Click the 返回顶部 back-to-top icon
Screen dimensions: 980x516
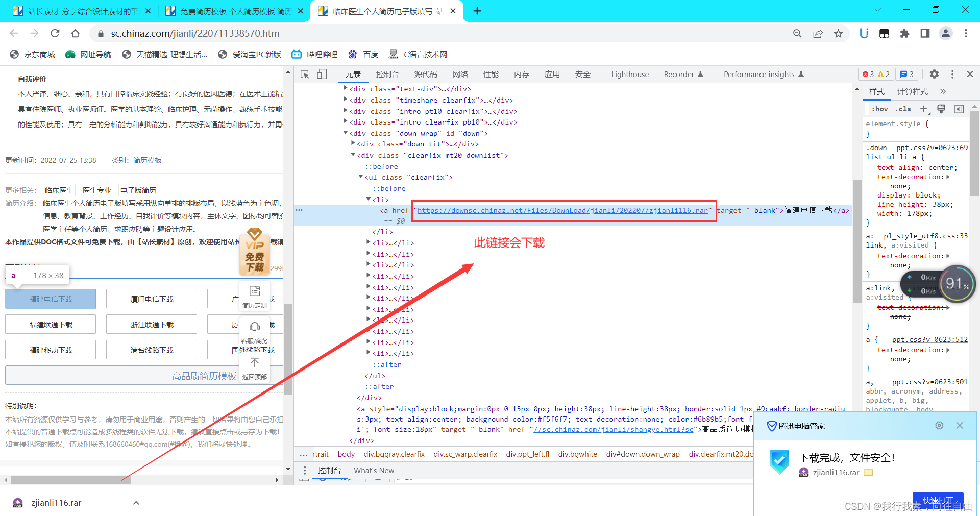(254, 367)
